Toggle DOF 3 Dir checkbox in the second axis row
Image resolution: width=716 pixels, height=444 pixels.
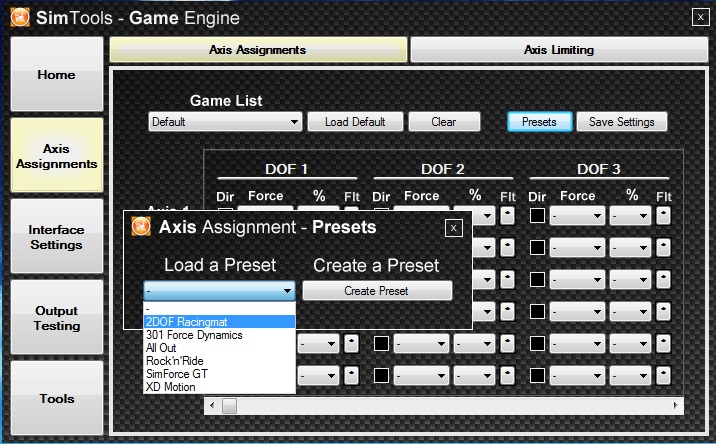[537, 248]
